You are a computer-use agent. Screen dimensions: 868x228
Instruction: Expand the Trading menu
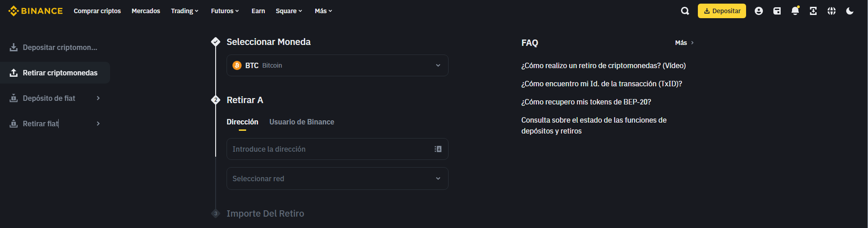(x=184, y=11)
